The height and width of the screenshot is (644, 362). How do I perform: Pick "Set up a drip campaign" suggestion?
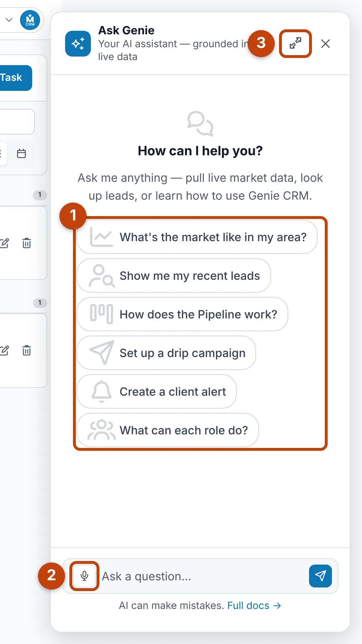(166, 353)
